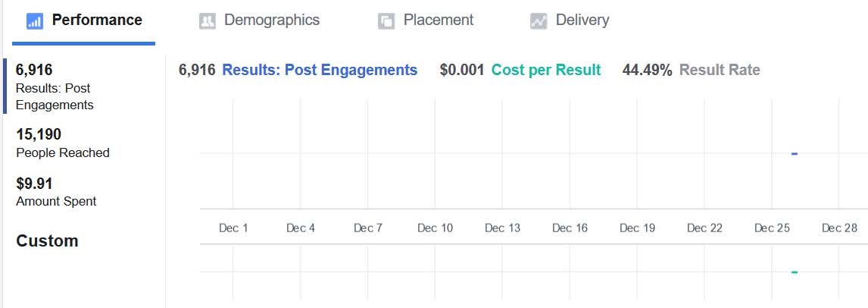Click the Demographics people icon
868x308 pixels.
coord(207,21)
